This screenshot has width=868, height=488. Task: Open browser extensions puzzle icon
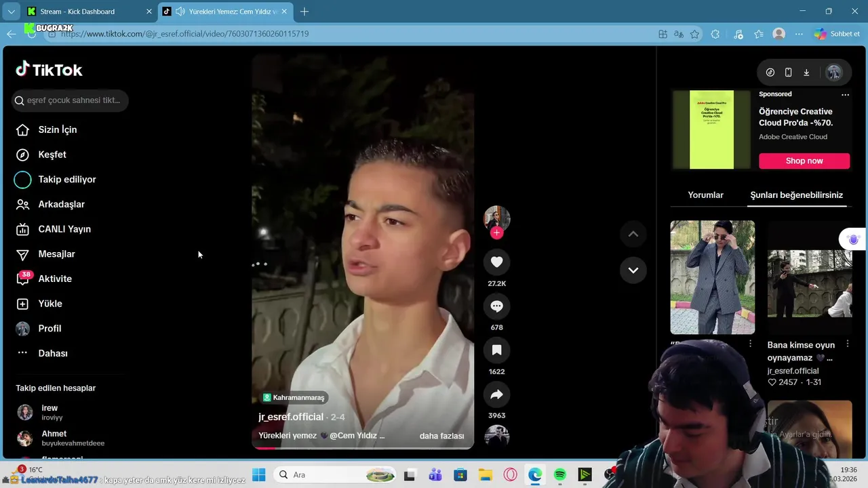pyautogui.click(x=715, y=34)
